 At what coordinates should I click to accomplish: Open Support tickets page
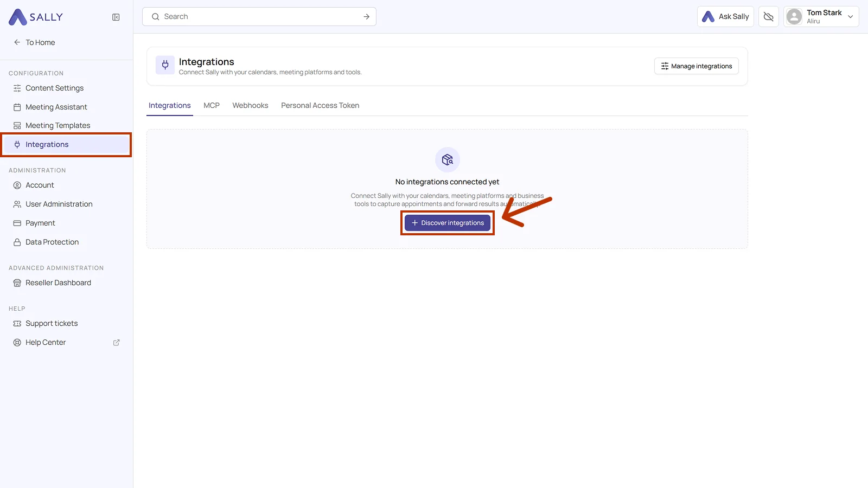point(66,323)
